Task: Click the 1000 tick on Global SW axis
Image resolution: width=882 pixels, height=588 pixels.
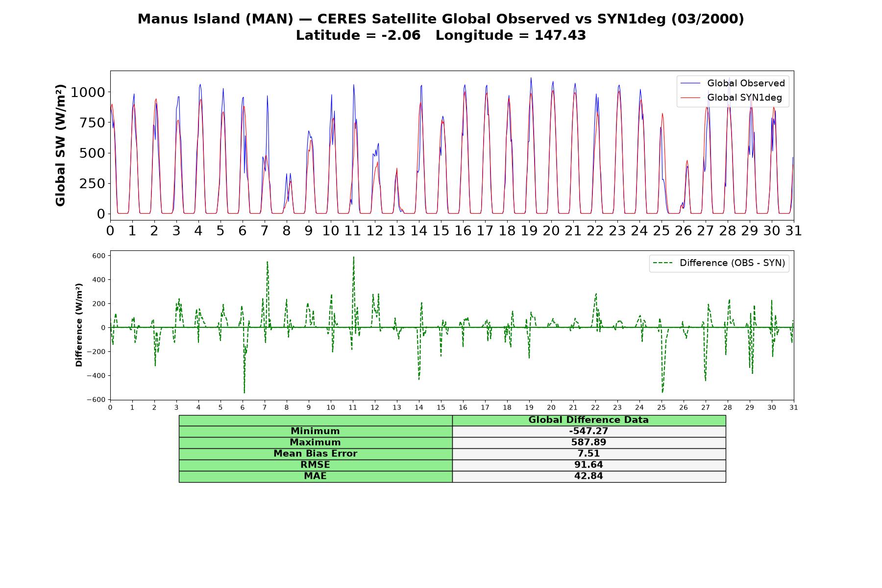Action: (88, 93)
